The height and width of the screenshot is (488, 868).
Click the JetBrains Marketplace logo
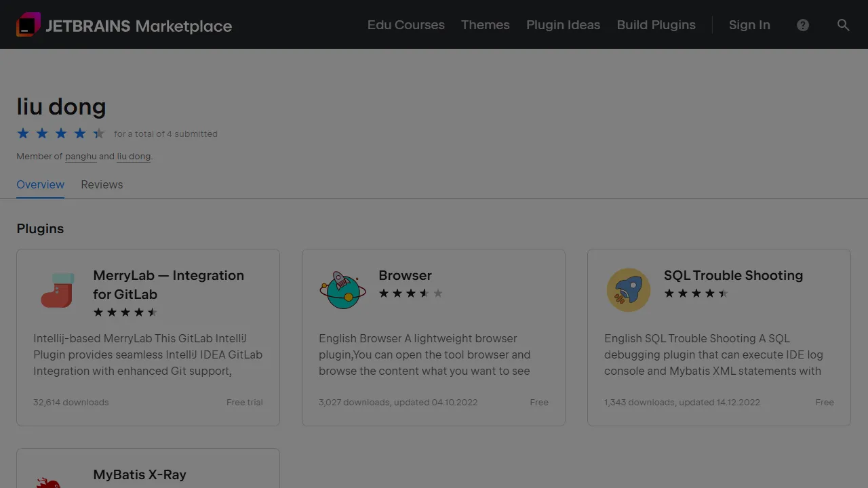click(x=123, y=24)
